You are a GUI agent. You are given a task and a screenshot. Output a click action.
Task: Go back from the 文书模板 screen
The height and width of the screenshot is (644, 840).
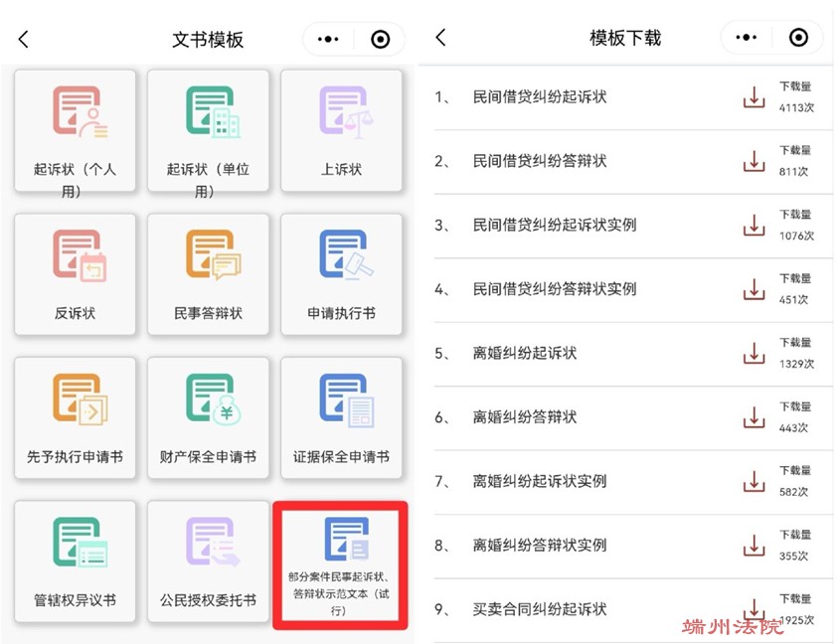click(23, 39)
